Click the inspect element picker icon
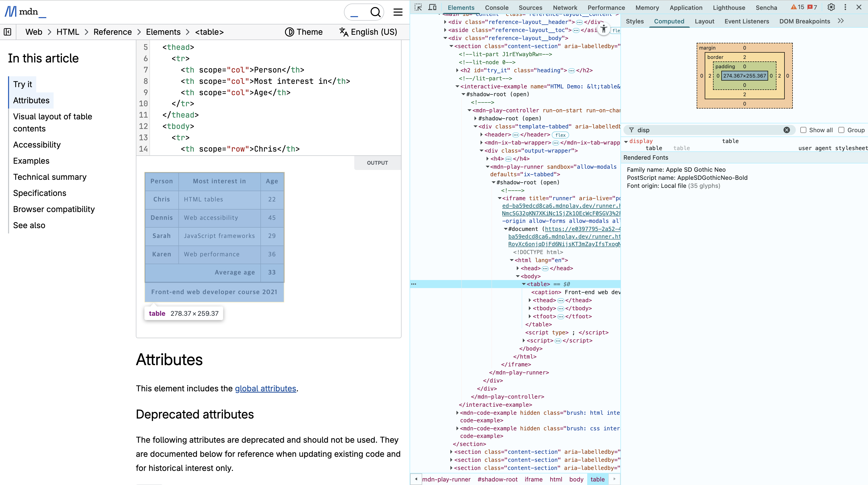The height and width of the screenshot is (485, 868). coord(418,7)
